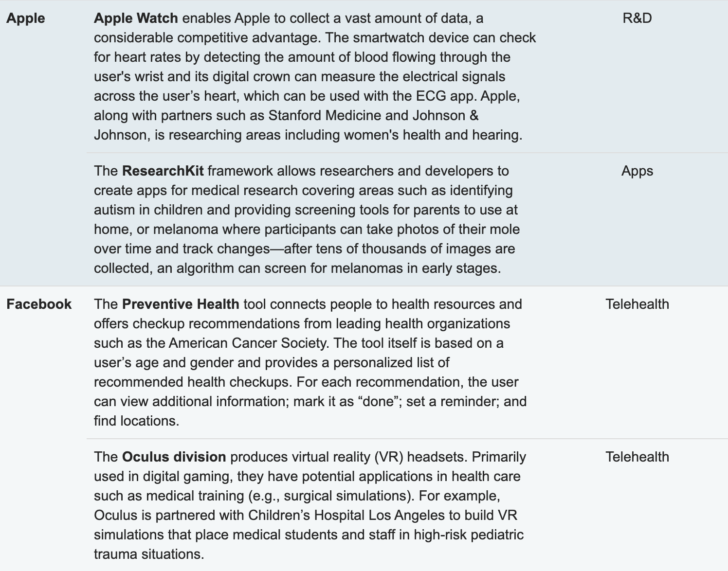Image resolution: width=728 pixels, height=571 pixels.
Task: Click the bold Apple Watch term
Action: 136,18
